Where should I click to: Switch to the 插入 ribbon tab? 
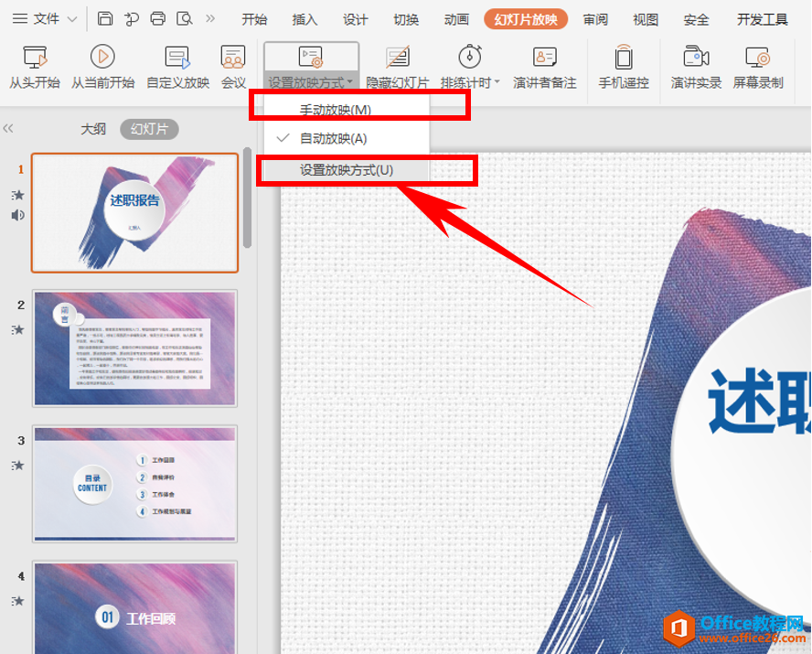[304, 20]
